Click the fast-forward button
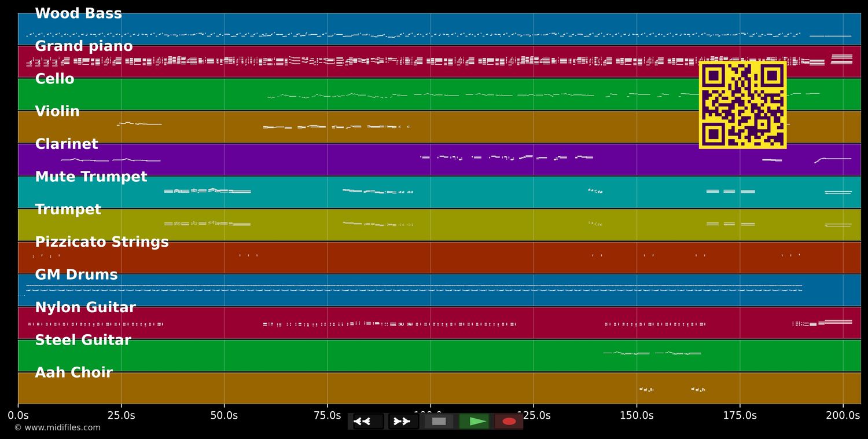 (x=403, y=421)
